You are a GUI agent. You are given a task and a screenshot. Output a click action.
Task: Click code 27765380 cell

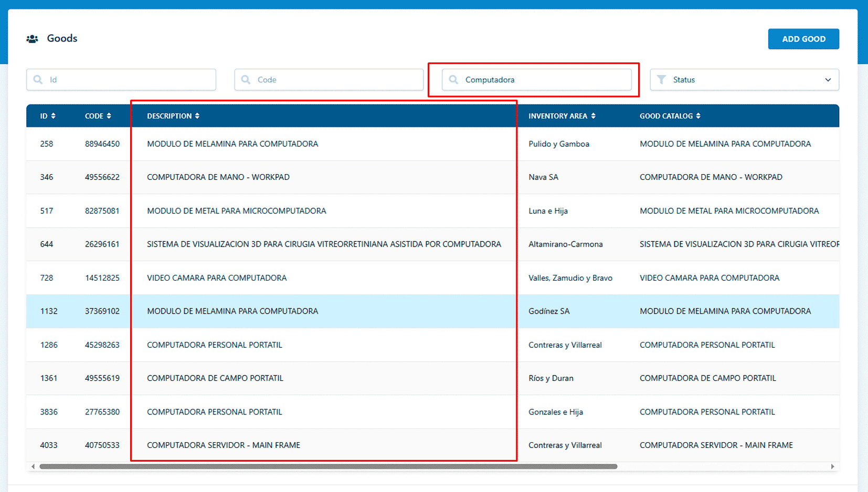102,412
